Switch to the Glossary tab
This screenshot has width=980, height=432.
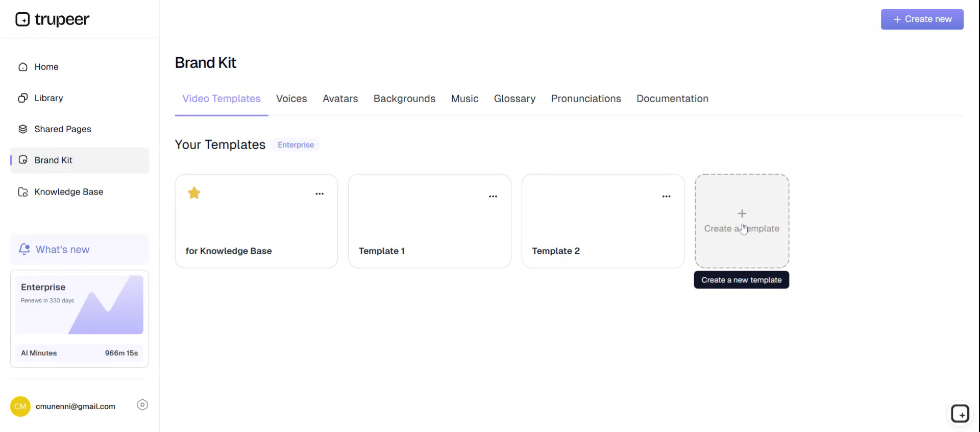[x=514, y=99]
